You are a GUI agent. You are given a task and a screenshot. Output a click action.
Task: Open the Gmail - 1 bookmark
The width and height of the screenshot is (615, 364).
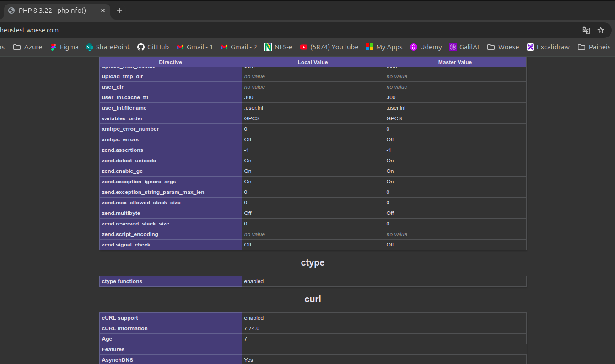(195, 47)
